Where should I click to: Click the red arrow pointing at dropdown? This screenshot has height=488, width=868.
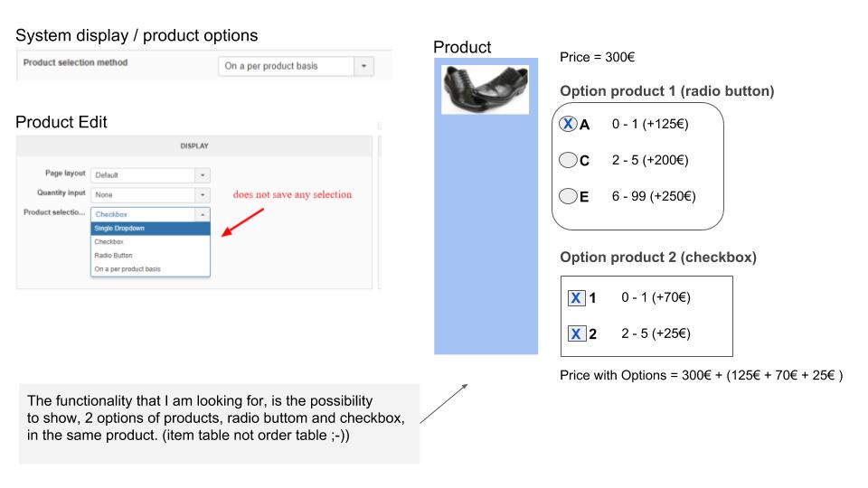(x=242, y=222)
